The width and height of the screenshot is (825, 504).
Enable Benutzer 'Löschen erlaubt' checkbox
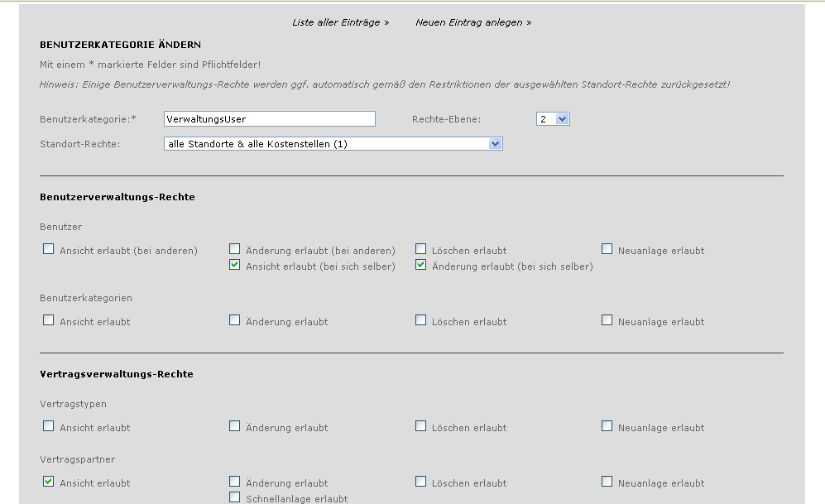coord(421,249)
